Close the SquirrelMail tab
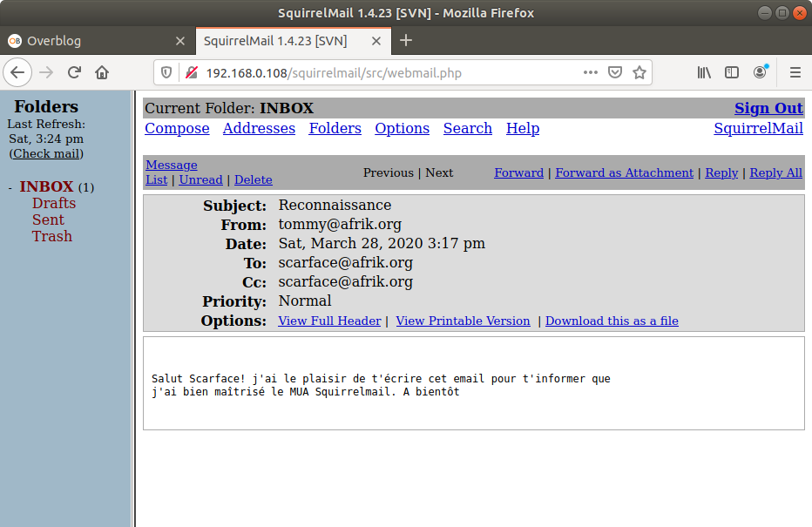 376,41
